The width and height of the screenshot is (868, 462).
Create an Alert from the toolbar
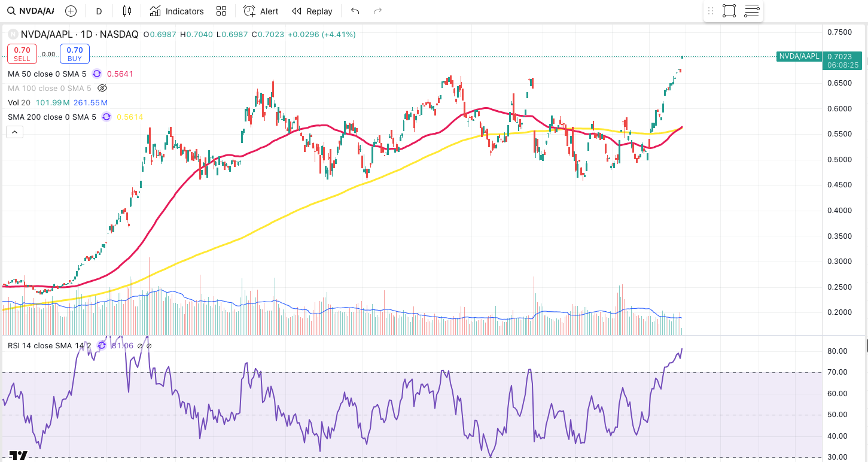pos(261,11)
